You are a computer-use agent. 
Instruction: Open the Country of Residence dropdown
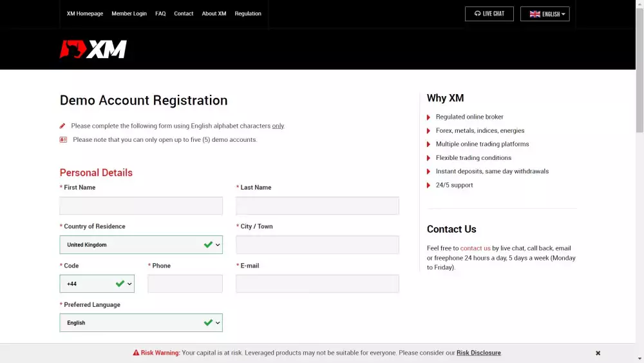point(141,244)
